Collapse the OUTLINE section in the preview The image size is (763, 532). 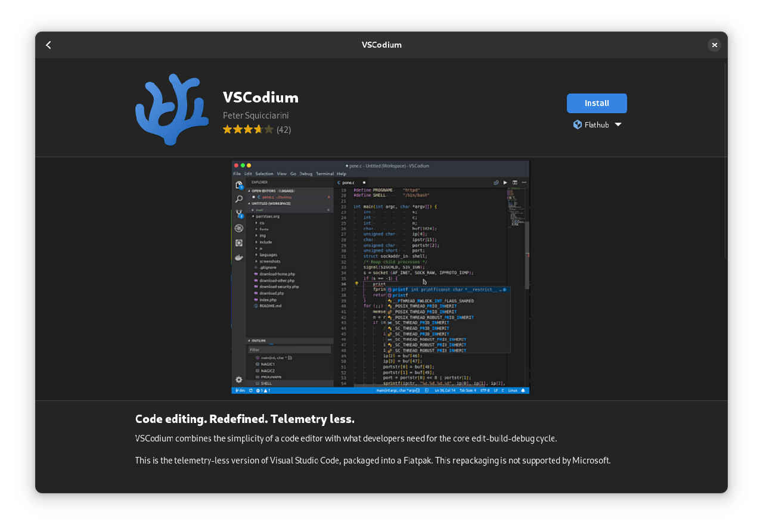click(x=259, y=341)
